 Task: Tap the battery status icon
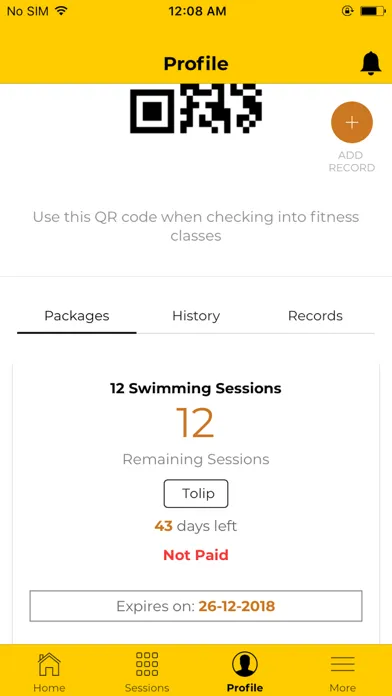click(x=372, y=11)
